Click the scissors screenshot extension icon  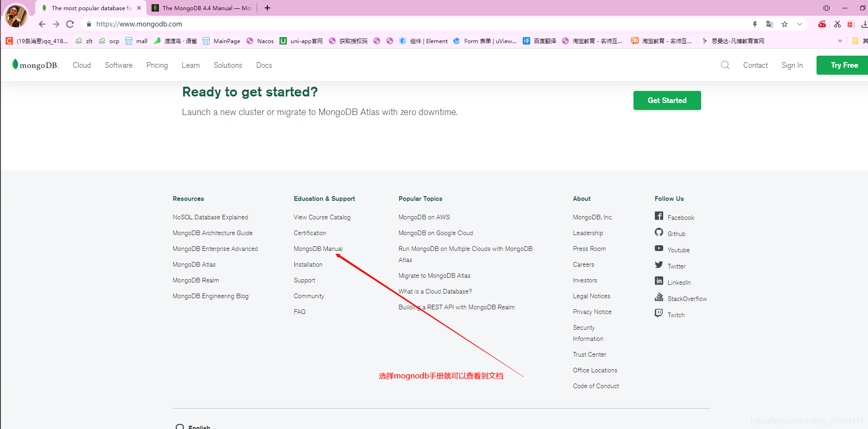(837, 24)
